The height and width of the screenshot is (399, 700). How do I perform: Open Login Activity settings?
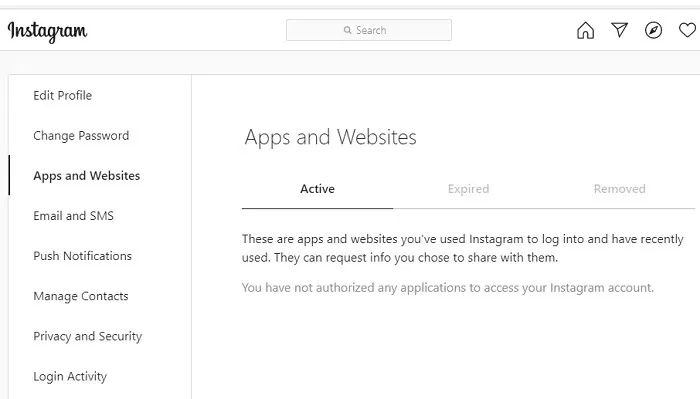(x=70, y=376)
